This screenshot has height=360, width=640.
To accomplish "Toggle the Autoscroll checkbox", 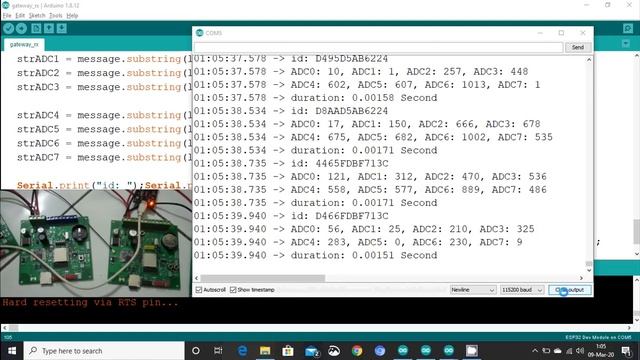I will click(199, 290).
